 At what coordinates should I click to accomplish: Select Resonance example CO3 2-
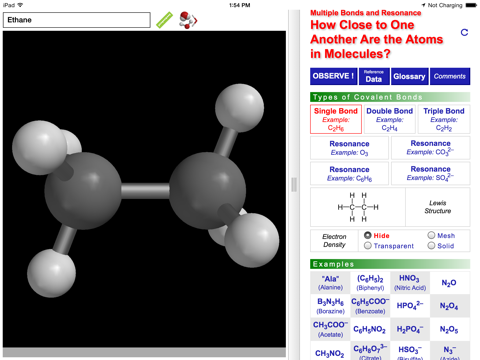coord(430,148)
